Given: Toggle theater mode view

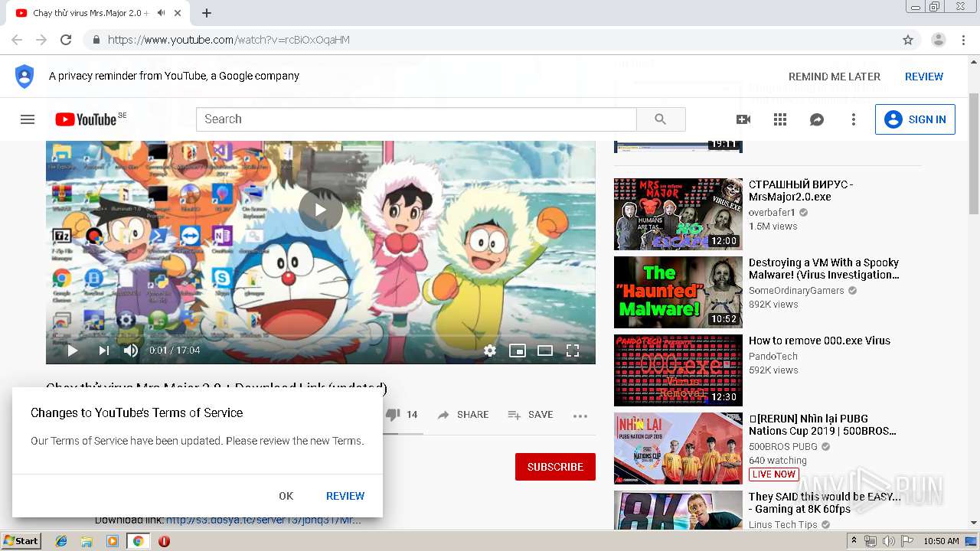Looking at the screenshot, I should point(545,350).
